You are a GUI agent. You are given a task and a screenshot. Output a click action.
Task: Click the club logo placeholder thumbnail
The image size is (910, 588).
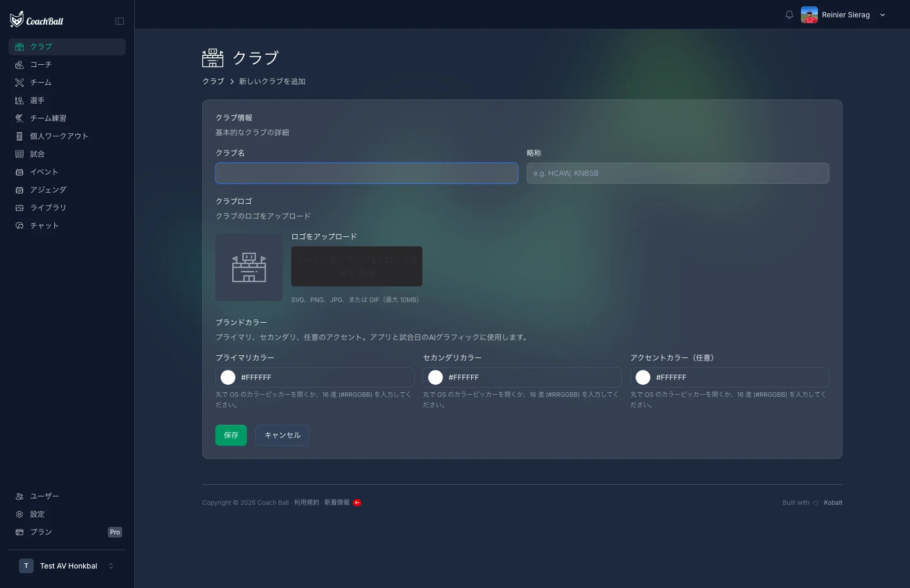coord(249,267)
